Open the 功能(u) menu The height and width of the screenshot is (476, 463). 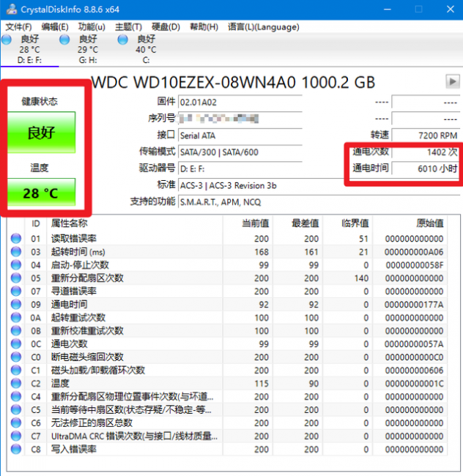[92, 27]
